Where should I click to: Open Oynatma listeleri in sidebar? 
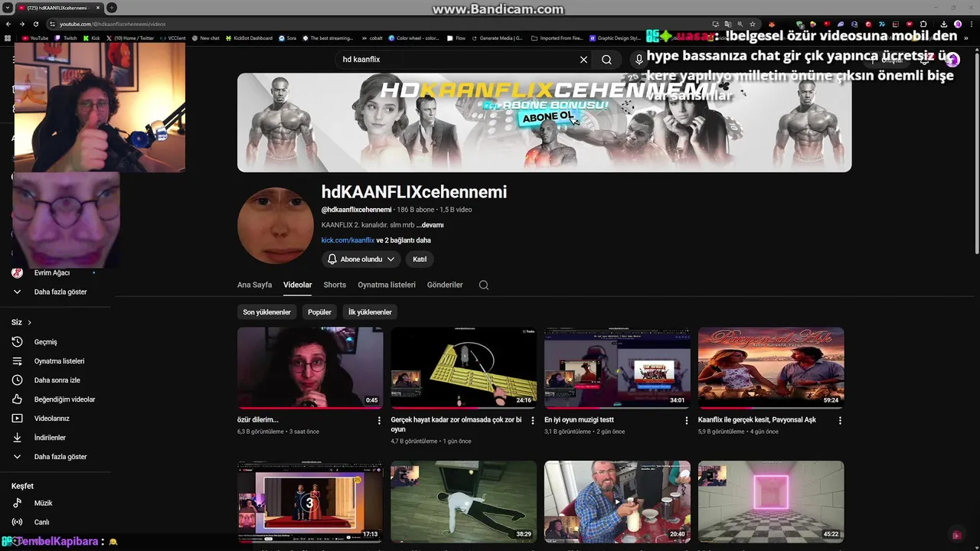pos(57,361)
